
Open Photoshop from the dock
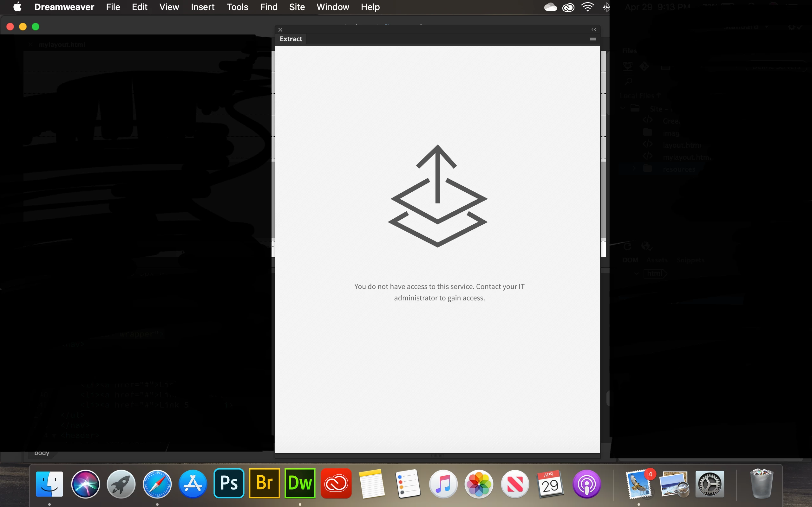tap(229, 483)
